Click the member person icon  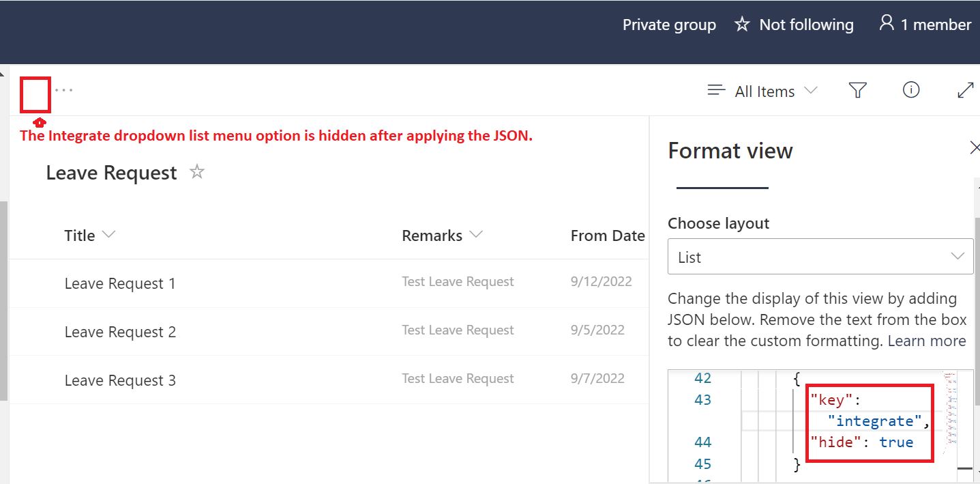[x=886, y=24]
